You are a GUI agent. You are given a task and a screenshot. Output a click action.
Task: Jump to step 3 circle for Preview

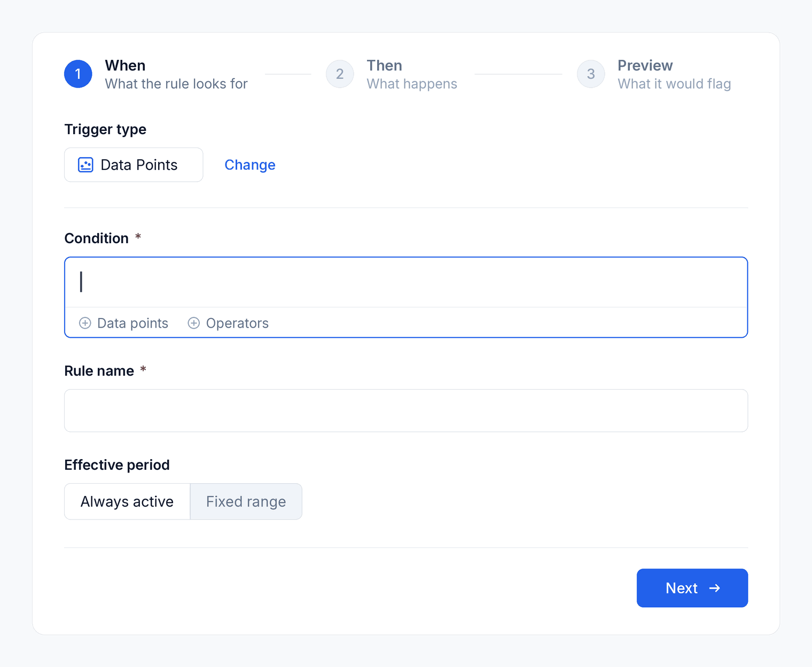click(591, 74)
